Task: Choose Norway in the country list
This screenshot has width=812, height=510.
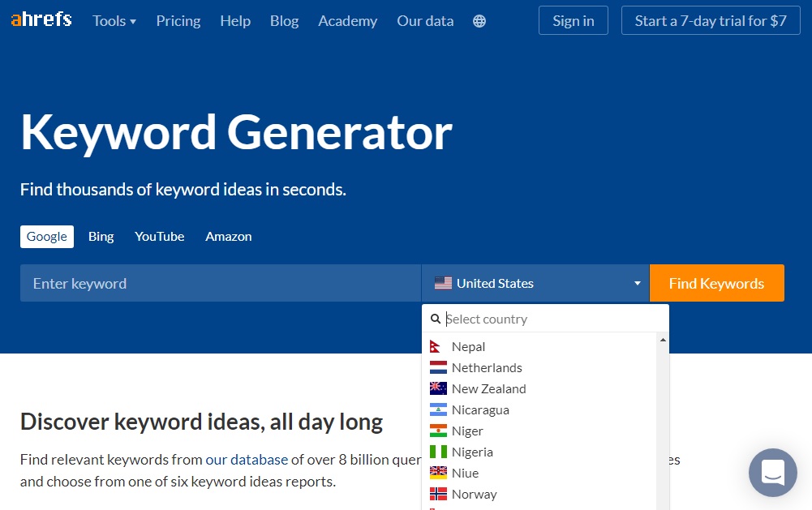Action: click(474, 495)
